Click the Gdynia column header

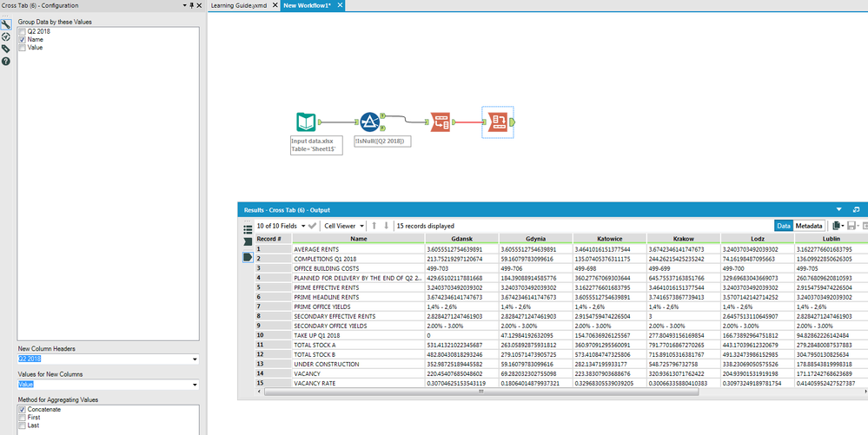536,239
